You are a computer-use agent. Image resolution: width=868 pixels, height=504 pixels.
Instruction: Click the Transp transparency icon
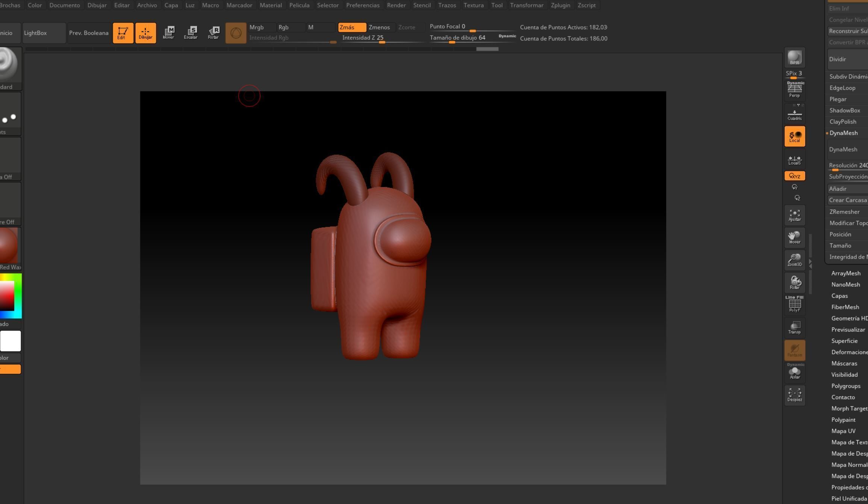click(x=794, y=327)
